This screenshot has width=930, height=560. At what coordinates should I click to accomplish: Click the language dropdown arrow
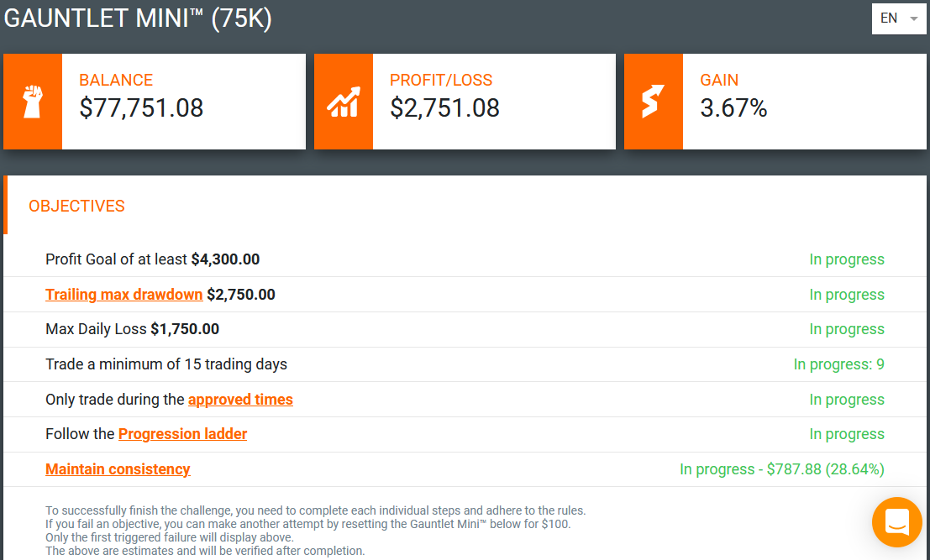click(x=914, y=19)
